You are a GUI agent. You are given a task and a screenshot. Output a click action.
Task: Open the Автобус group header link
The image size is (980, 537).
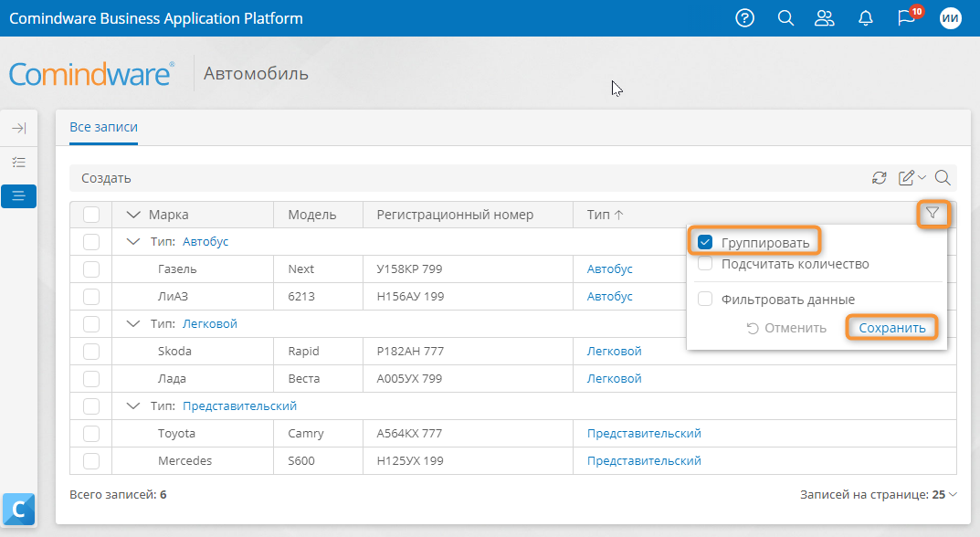[x=205, y=241]
